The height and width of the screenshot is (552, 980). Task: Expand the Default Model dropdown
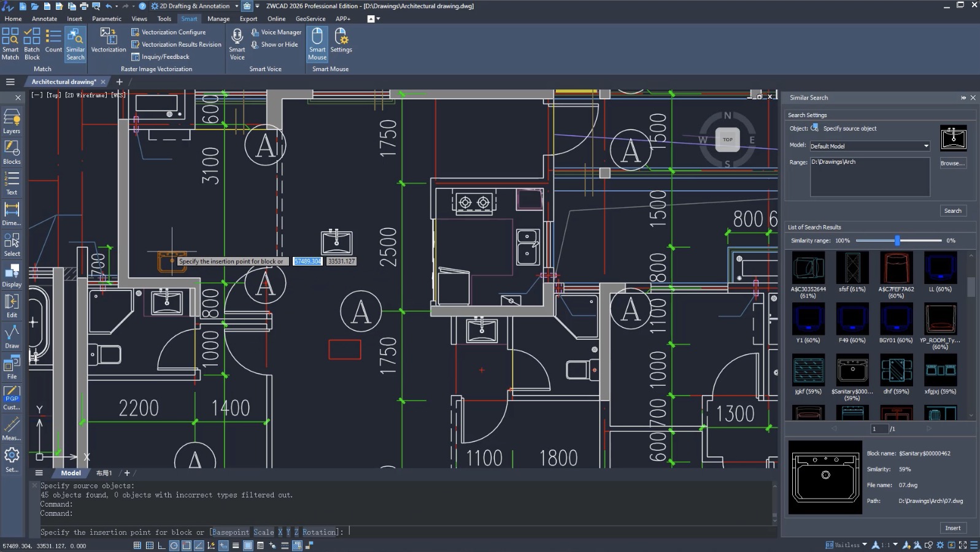click(925, 146)
